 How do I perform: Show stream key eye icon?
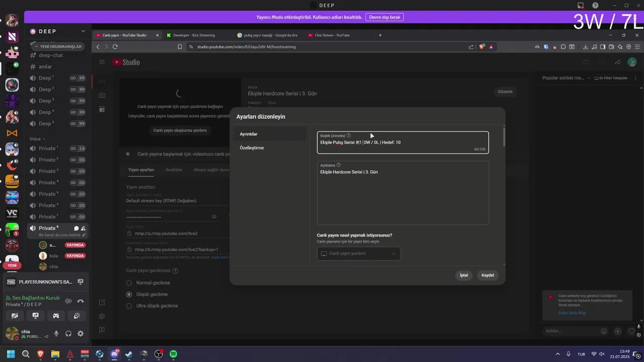click(x=214, y=217)
